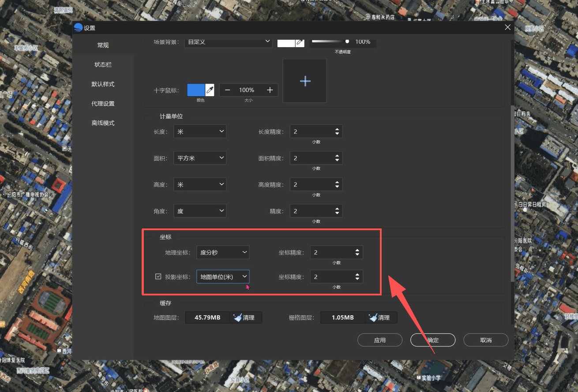Clear the 地图图层 cache with 清理
Viewport: 578px width, 392px height.
246,317
